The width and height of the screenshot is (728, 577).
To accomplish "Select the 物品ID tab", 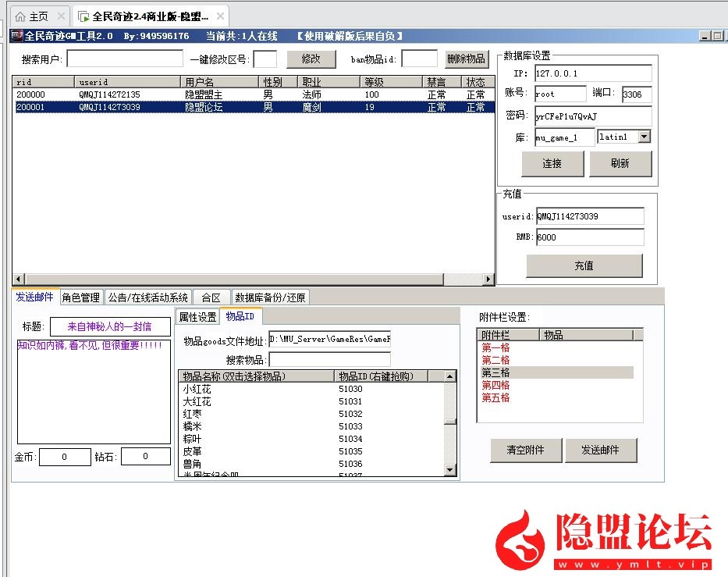I will tap(240, 316).
